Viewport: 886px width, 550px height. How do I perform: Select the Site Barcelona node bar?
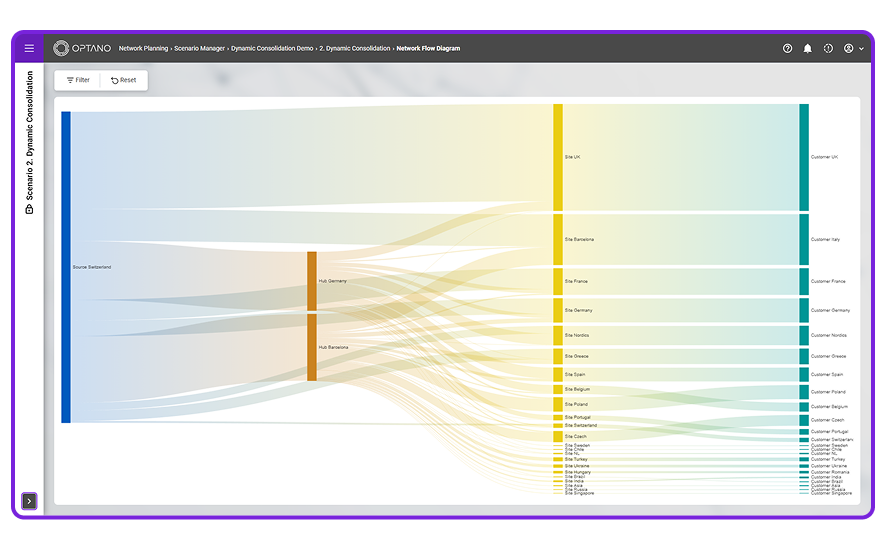click(x=558, y=239)
